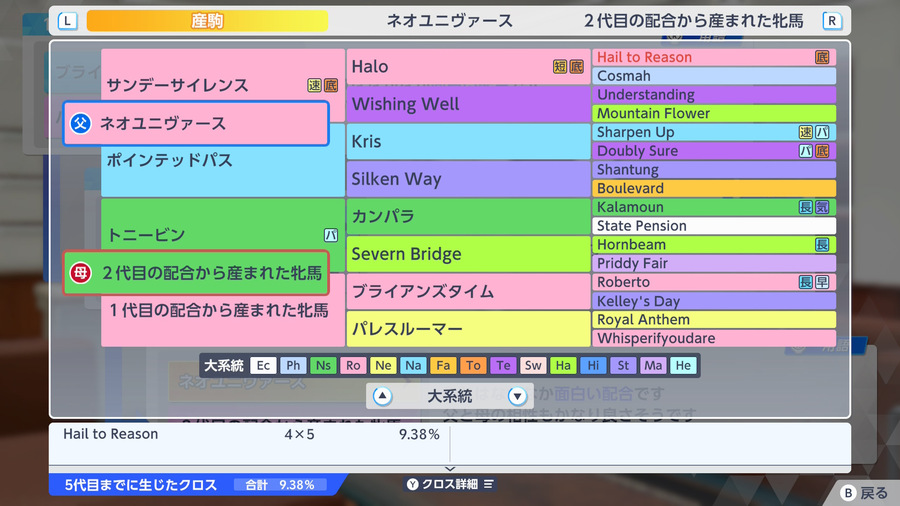900x506 pixels.
Task: Click the 短 badge on Halo
Action: pos(560,67)
